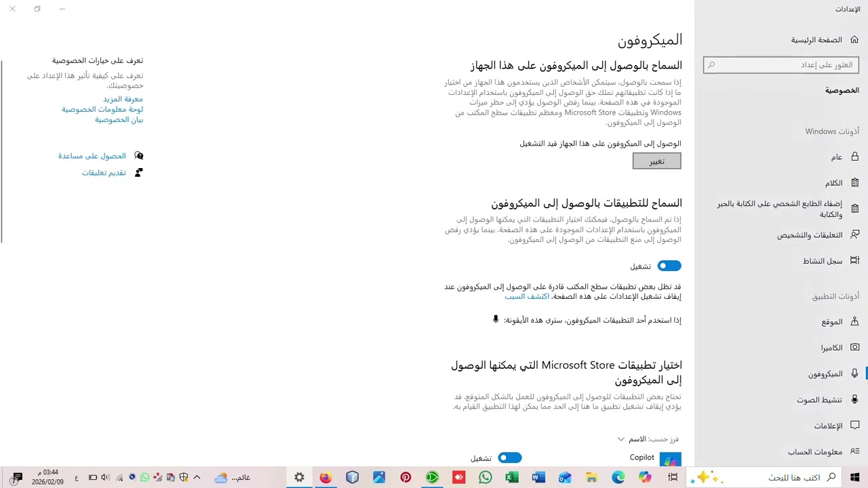Open Outlook from the taskbar

(x=565, y=477)
